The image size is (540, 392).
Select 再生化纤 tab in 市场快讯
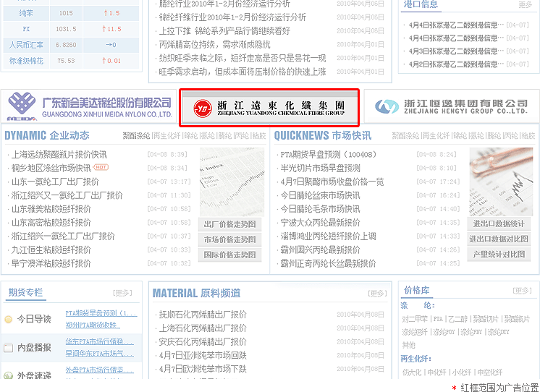click(436, 136)
